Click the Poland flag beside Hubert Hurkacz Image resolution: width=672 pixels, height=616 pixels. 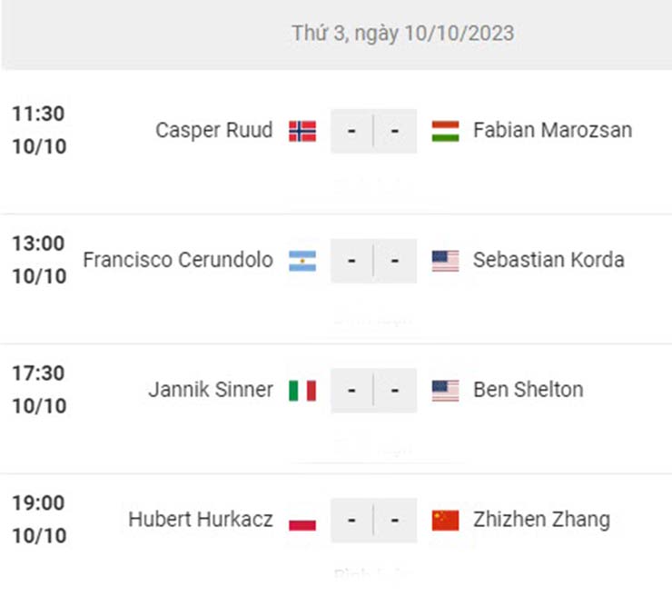(x=302, y=521)
